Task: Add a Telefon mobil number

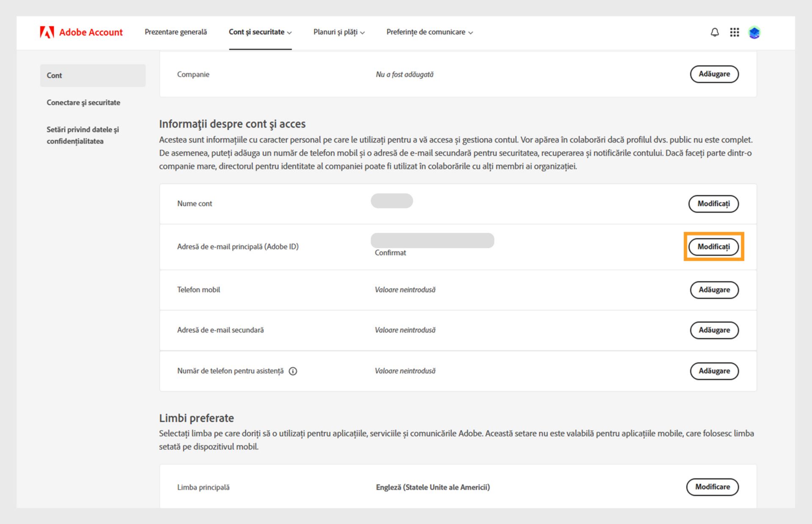Action: 714,290
